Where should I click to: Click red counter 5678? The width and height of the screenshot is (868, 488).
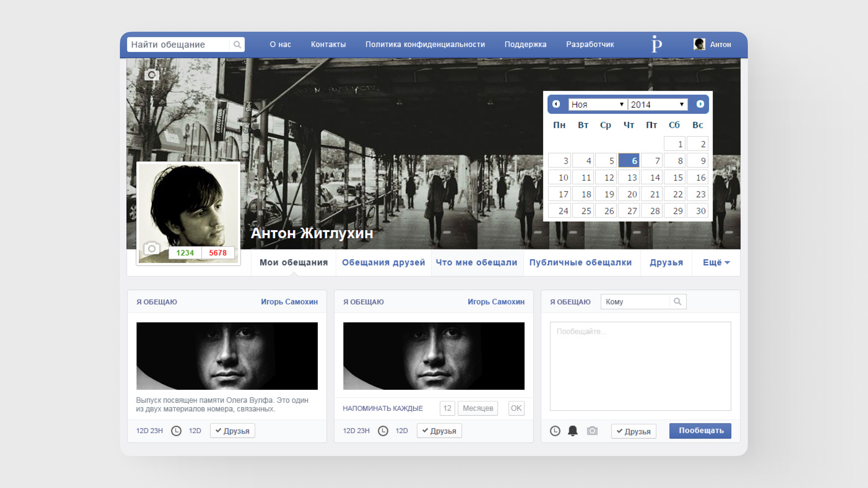tap(218, 253)
